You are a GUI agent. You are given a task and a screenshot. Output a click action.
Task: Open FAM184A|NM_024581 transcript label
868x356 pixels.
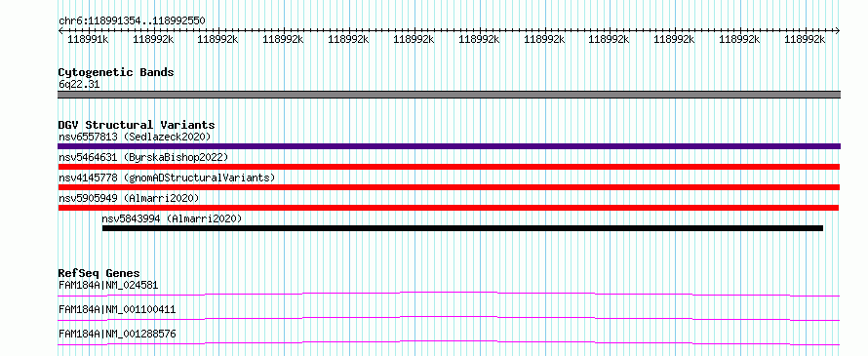tap(108, 285)
